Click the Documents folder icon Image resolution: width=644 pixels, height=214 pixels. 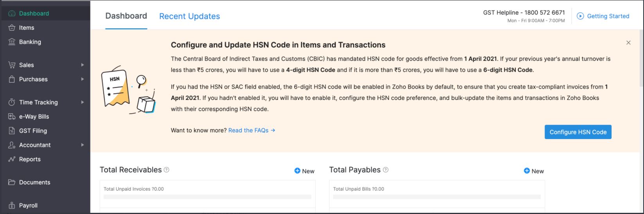(x=12, y=182)
